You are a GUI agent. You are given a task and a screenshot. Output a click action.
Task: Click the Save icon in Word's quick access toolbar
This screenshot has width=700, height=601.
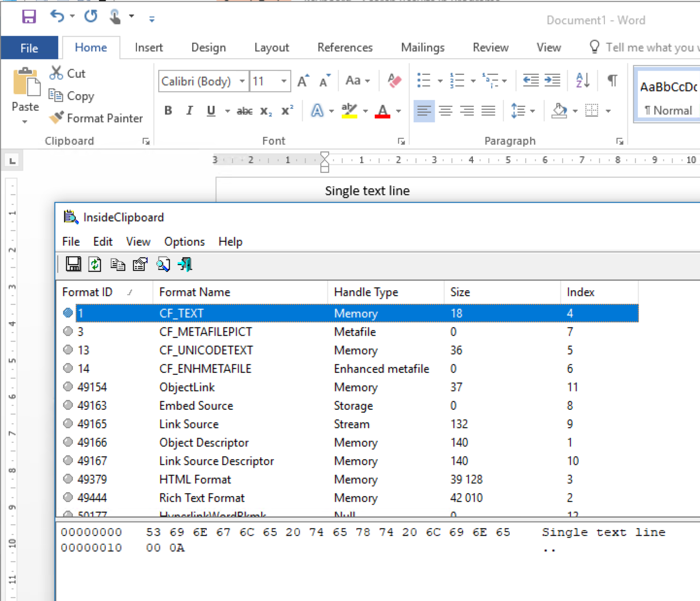tap(29, 17)
